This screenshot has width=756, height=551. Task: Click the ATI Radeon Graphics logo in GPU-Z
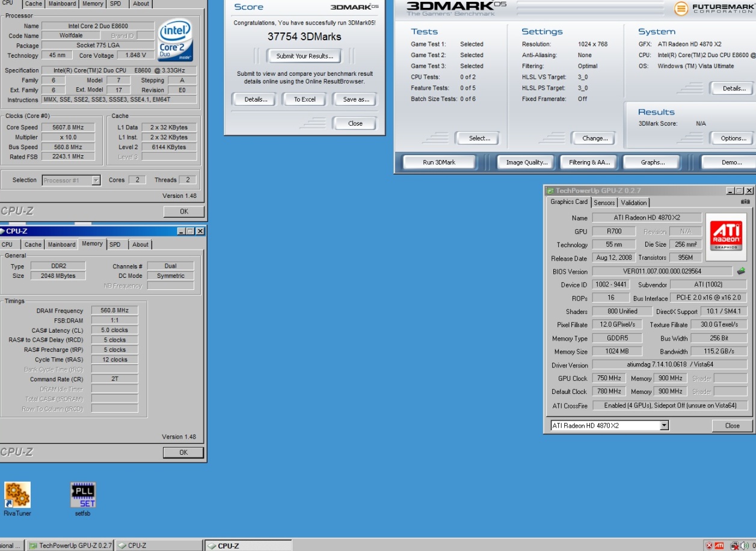pyautogui.click(x=726, y=236)
